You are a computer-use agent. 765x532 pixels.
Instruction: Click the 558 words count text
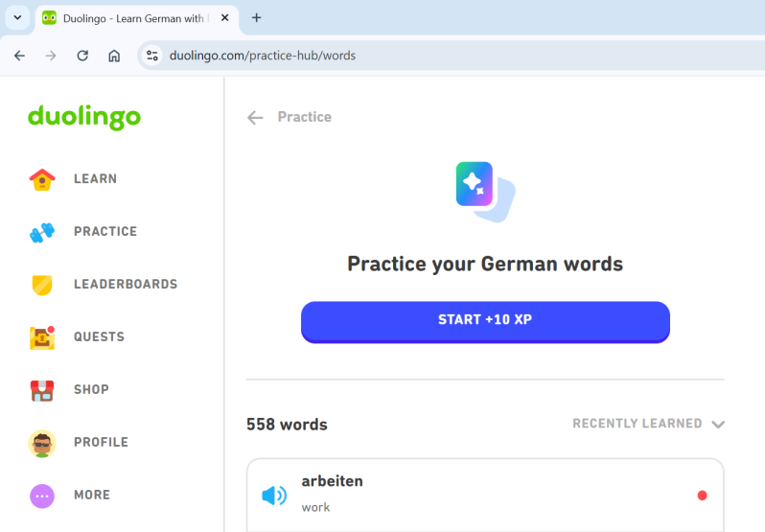click(x=287, y=425)
